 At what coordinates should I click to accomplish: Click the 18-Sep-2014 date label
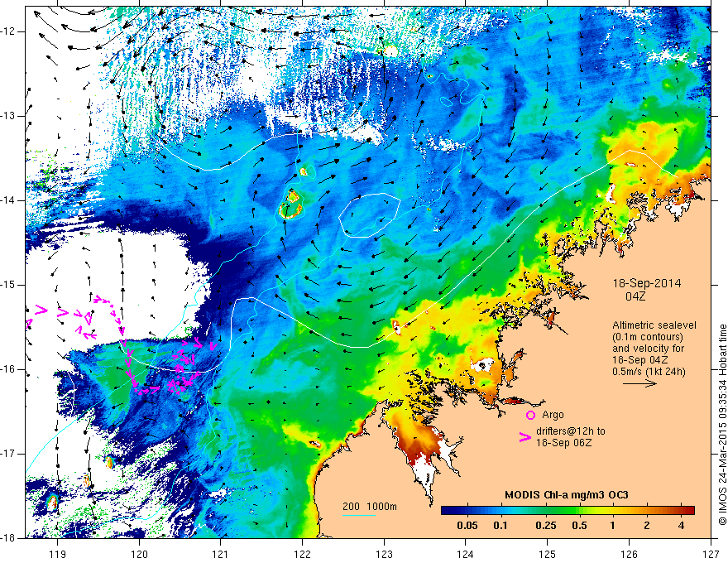click(647, 283)
